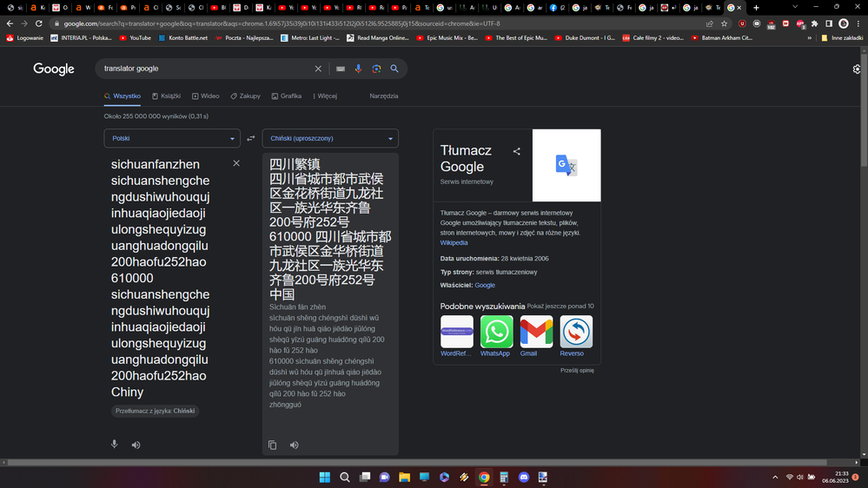Click Pokaż jeszcze ponad 10
The image size is (868, 488).
click(560, 306)
